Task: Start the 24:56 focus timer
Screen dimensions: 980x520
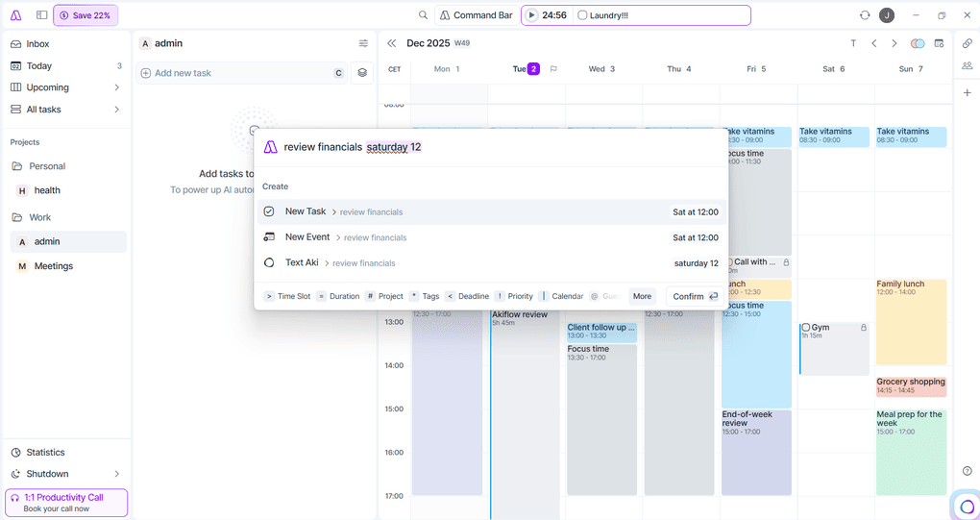Action: (x=532, y=15)
